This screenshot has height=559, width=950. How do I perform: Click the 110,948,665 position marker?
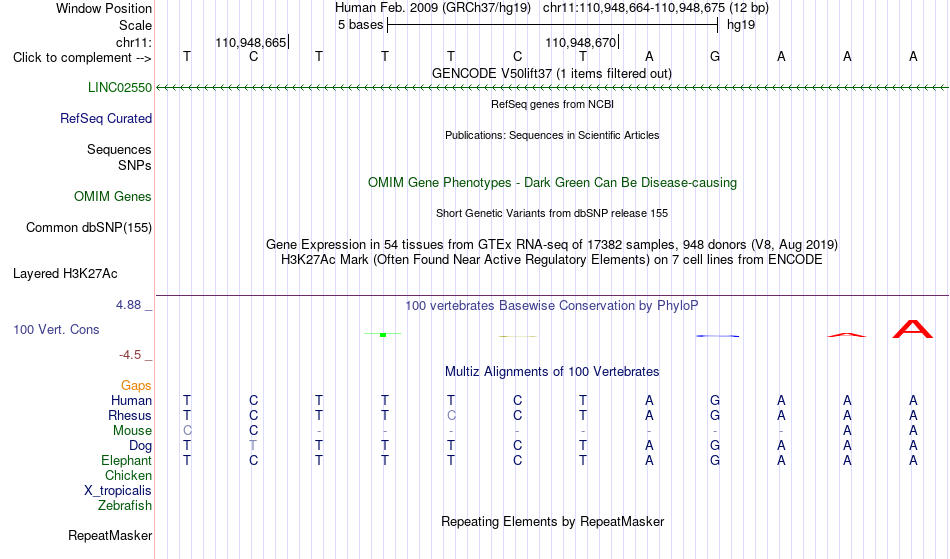251,42
